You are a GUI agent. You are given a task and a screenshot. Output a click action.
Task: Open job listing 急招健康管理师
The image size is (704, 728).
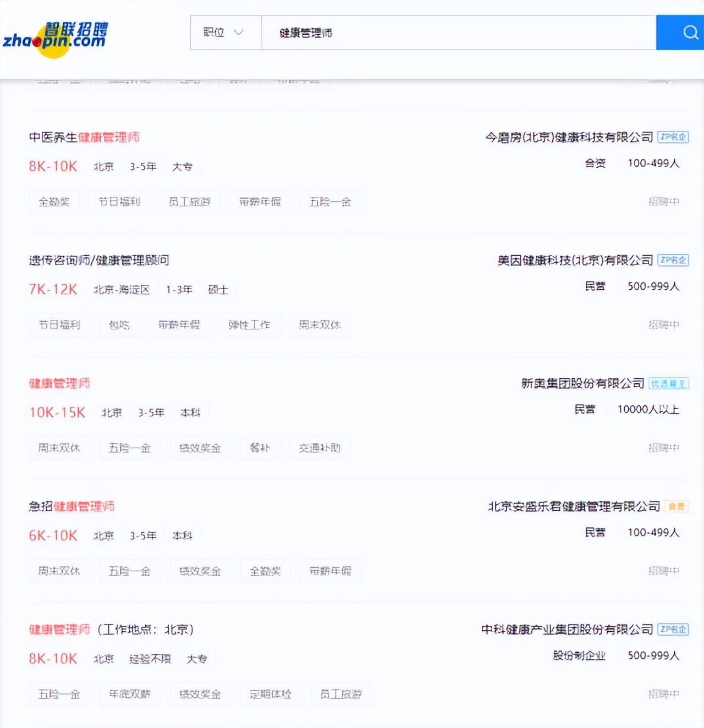pos(71,506)
